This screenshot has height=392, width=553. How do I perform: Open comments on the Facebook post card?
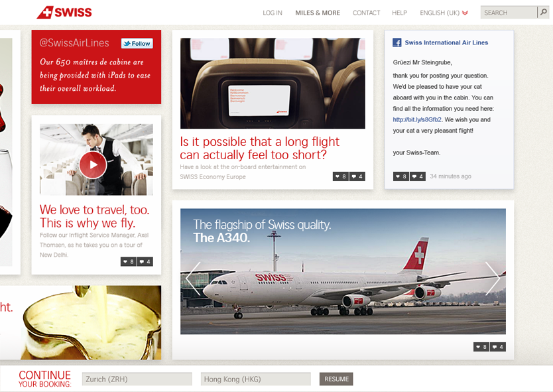coord(418,176)
